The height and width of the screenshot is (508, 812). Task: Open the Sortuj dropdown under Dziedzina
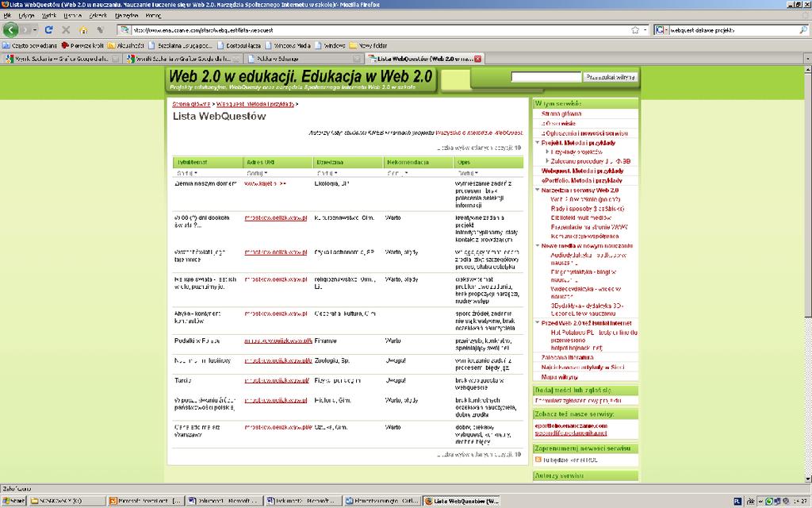click(327, 173)
